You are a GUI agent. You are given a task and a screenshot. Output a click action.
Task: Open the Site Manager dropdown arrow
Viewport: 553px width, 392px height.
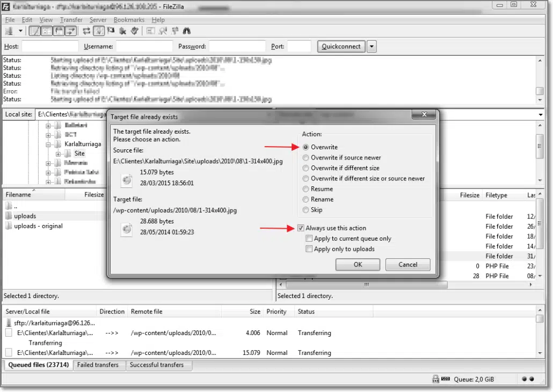(20, 31)
